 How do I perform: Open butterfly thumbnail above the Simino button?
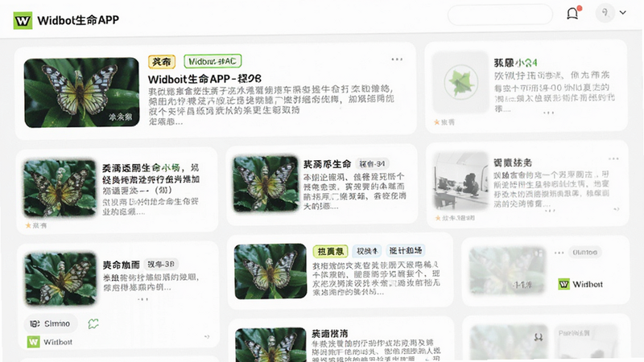click(x=60, y=278)
